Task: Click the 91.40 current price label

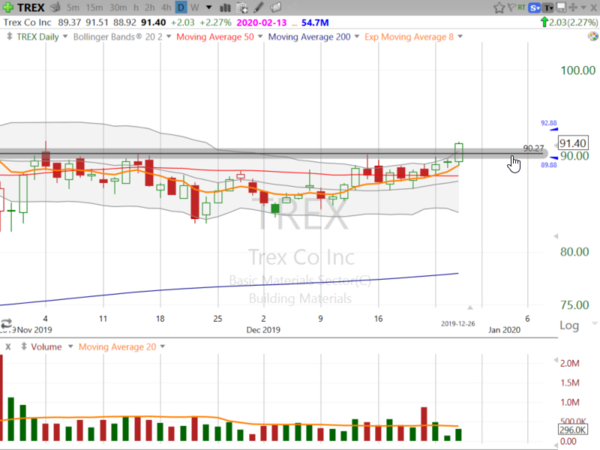Action: pyautogui.click(x=573, y=143)
